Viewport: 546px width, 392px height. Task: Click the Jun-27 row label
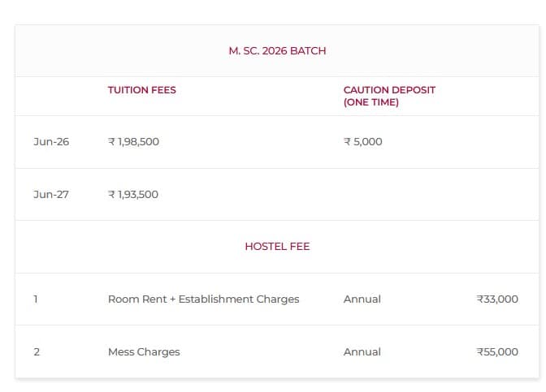[x=51, y=194]
